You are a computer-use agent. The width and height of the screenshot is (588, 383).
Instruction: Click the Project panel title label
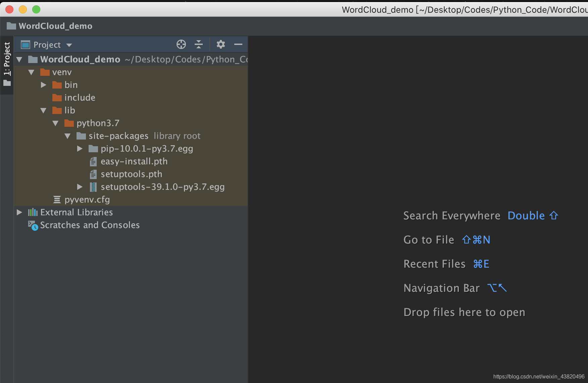(x=47, y=45)
